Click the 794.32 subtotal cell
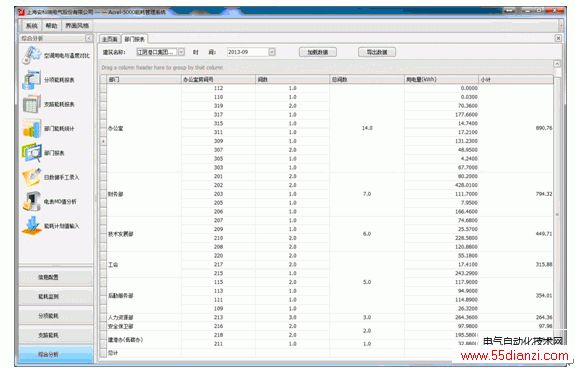Image resolution: width=575 pixels, height=368 pixels. pyautogui.click(x=516, y=194)
